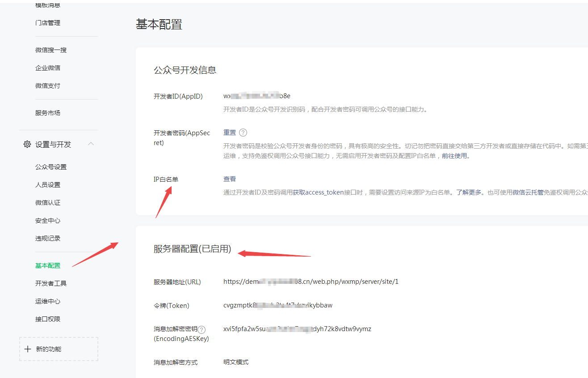Collapse the 设置与开发 section chevron

(x=91, y=144)
